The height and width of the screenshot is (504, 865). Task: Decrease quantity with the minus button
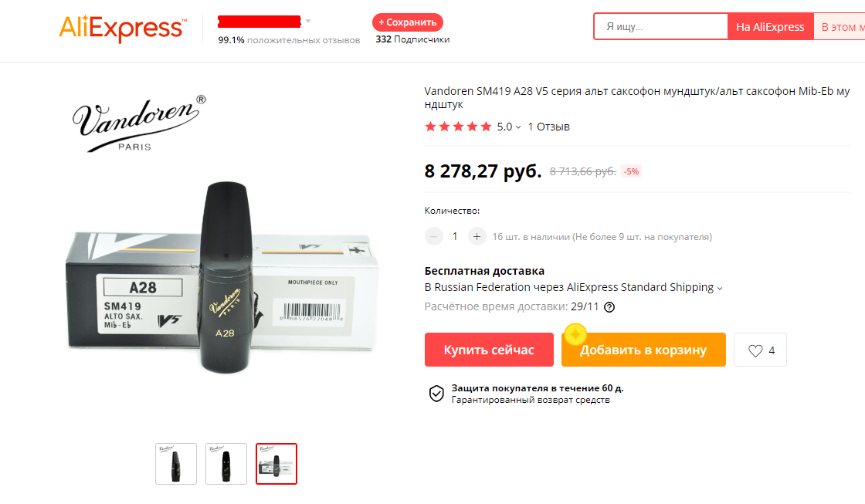point(433,236)
